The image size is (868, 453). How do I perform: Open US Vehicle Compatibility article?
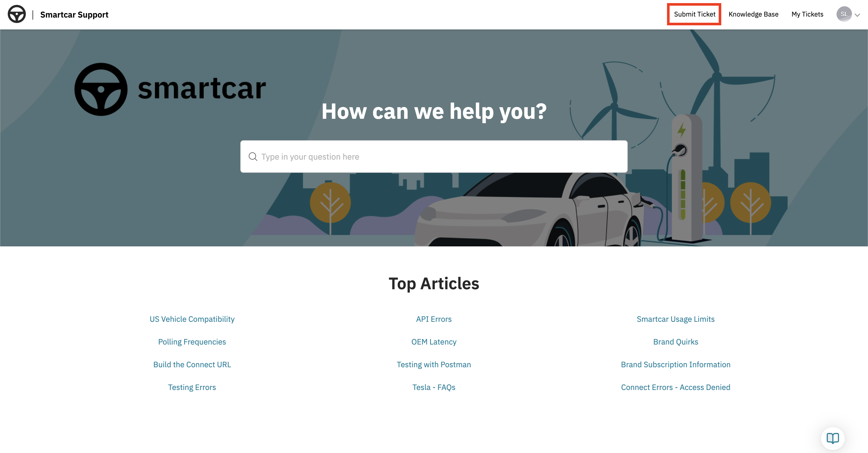192,319
